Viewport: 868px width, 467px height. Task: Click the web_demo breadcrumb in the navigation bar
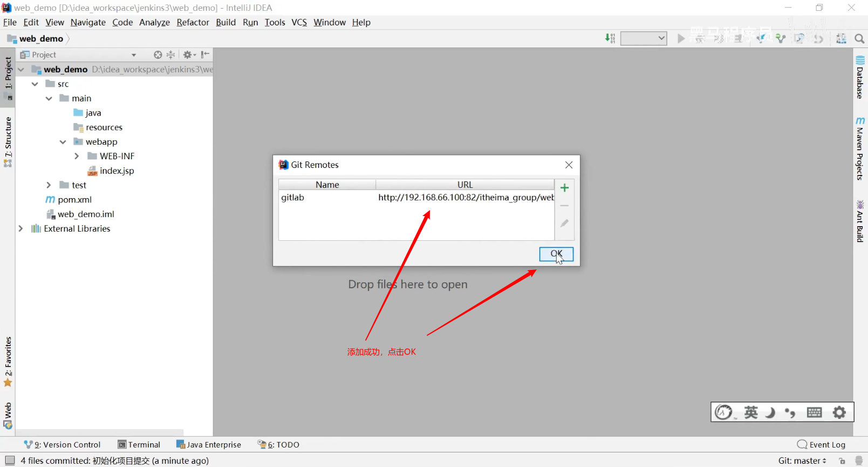click(x=36, y=38)
